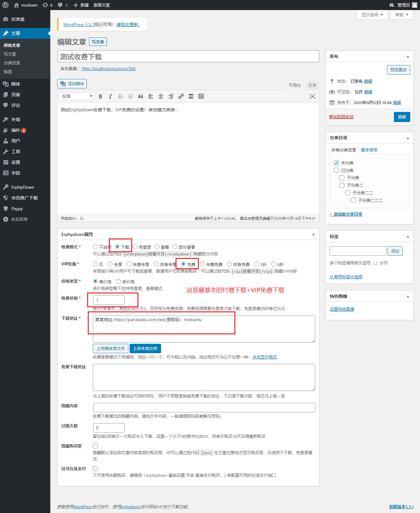Click the Italic formatting icon
Viewport: 420px width, 513px height.
click(110, 97)
